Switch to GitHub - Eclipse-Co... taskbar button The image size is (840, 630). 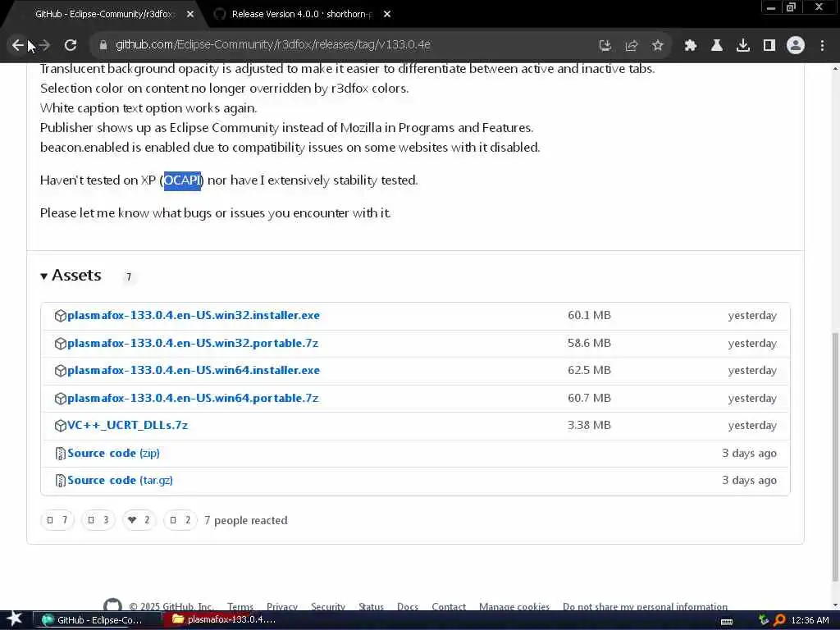pyautogui.click(x=98, y=620)
